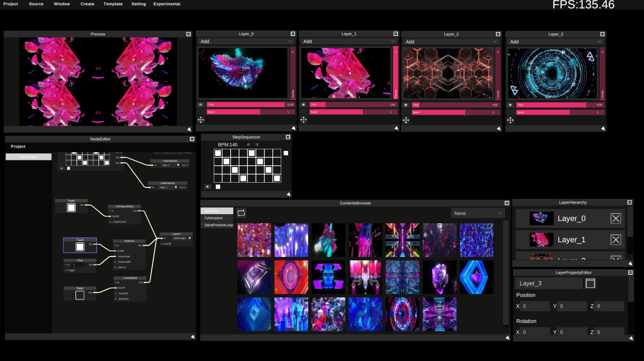Open the None dropdown in ContentsBrowser
Viewport: 644px width, 361px height.
(477, 213)
